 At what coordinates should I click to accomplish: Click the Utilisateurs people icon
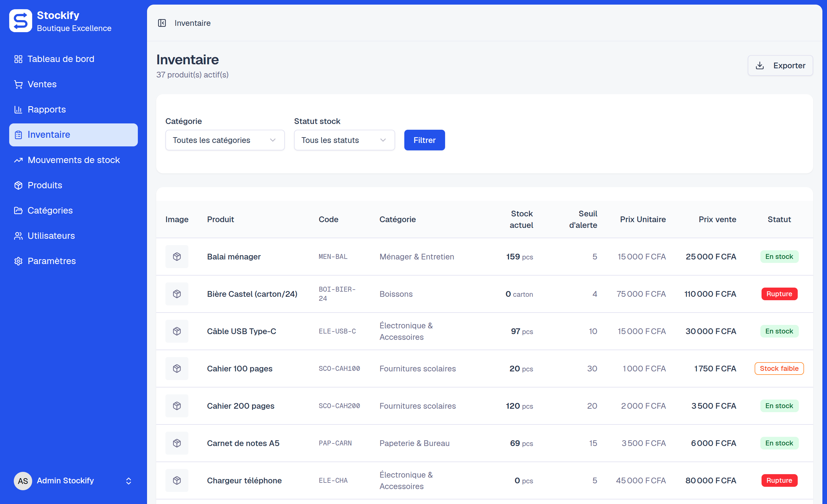click(x=18, y=236)
